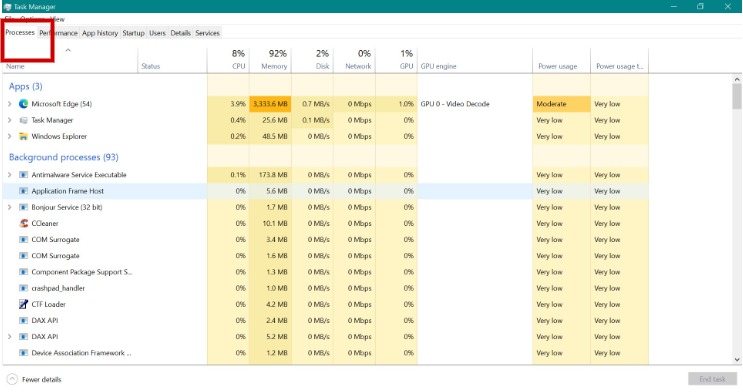This screenshot has height=392, width=743.
Task: Click the Fewer details link
Action: pos(42,380)
